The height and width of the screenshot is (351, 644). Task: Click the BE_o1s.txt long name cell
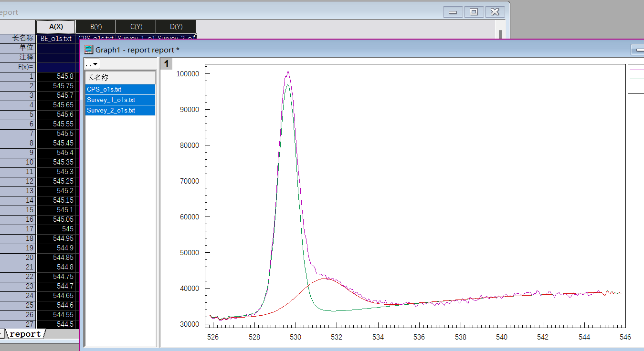pyautogui.click(x=56, y=38)
